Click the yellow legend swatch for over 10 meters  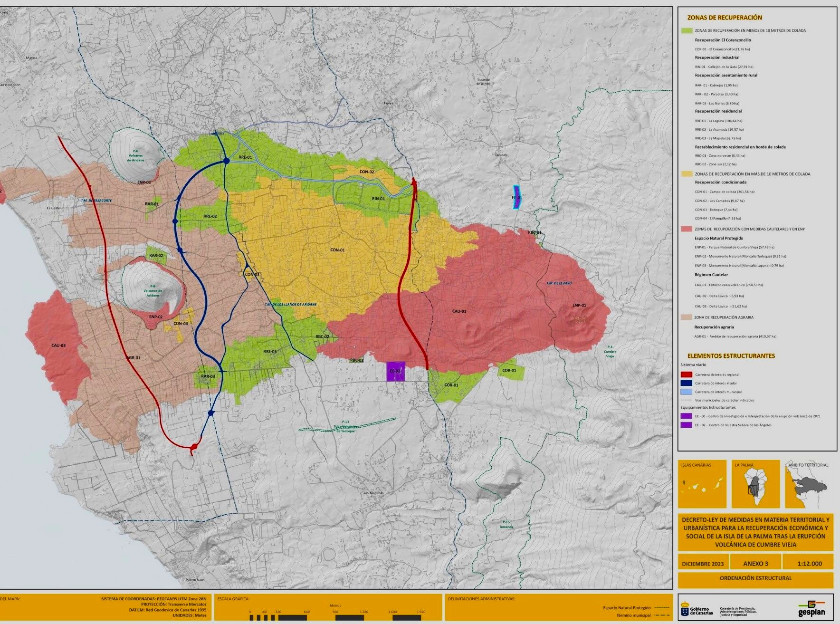click(x=687, y=174)
